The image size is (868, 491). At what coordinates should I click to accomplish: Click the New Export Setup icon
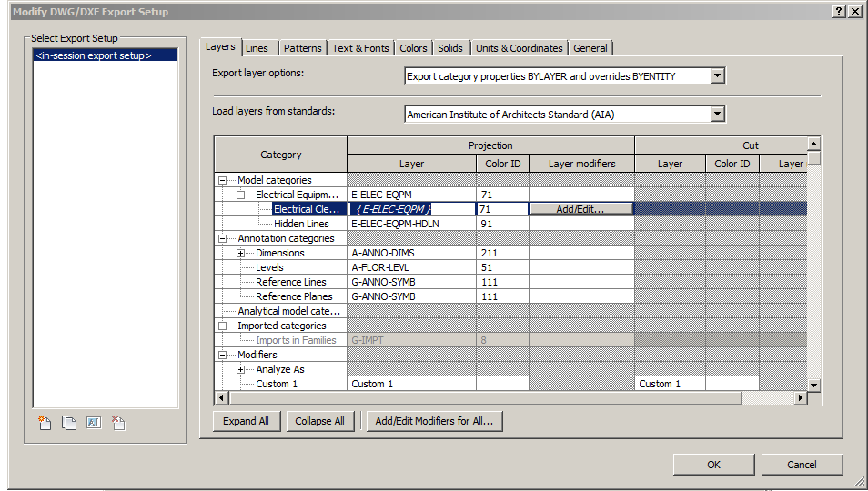point(45,423)
